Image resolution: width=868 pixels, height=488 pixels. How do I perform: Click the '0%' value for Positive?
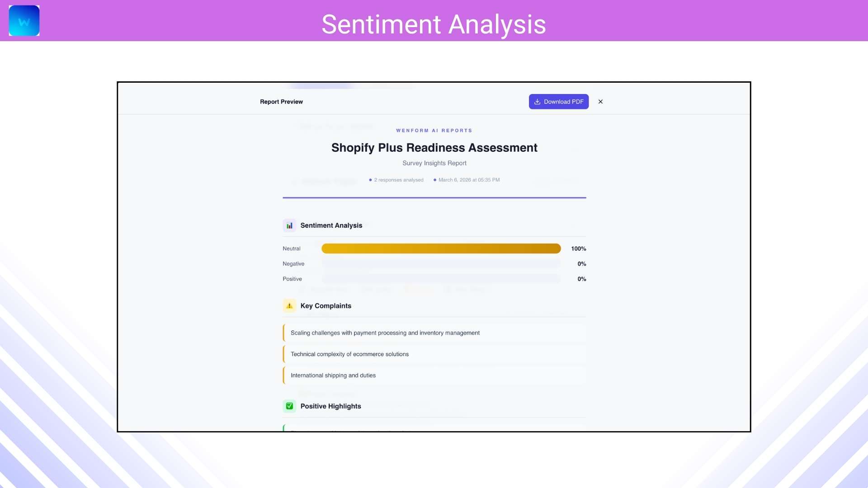pyautogui.click(x=582, y=279)
